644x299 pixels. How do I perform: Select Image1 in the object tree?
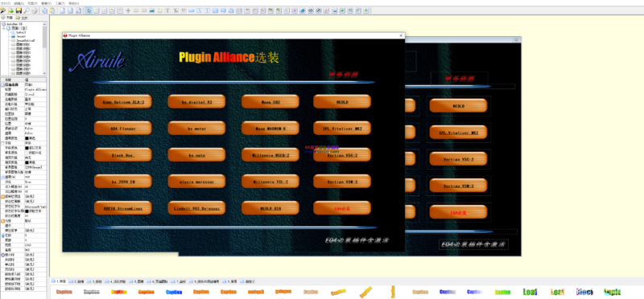[22, 36]
